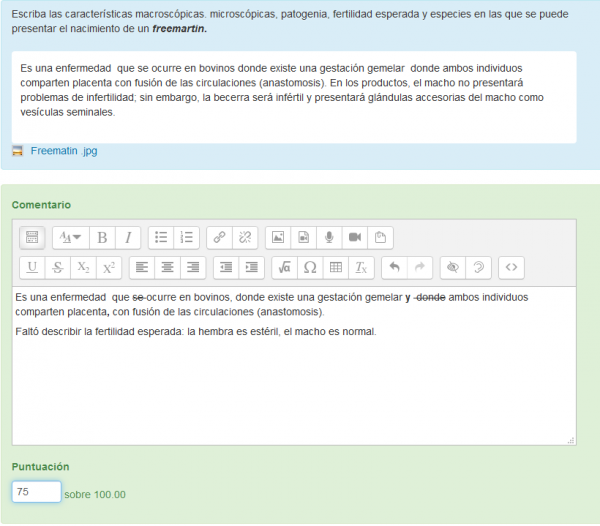The image size is (600, 526).
Task: Align the text to the right
Action: (x=193, y=267)
